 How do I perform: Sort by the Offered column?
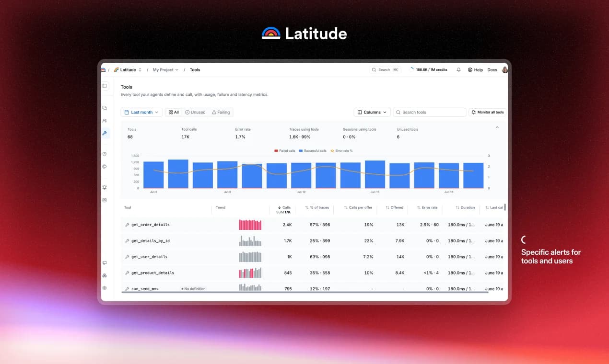coord(395,207)
